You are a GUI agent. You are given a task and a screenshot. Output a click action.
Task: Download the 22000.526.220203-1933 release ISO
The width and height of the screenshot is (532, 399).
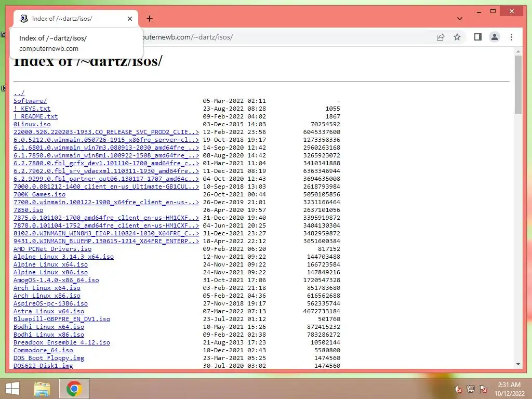106,132
